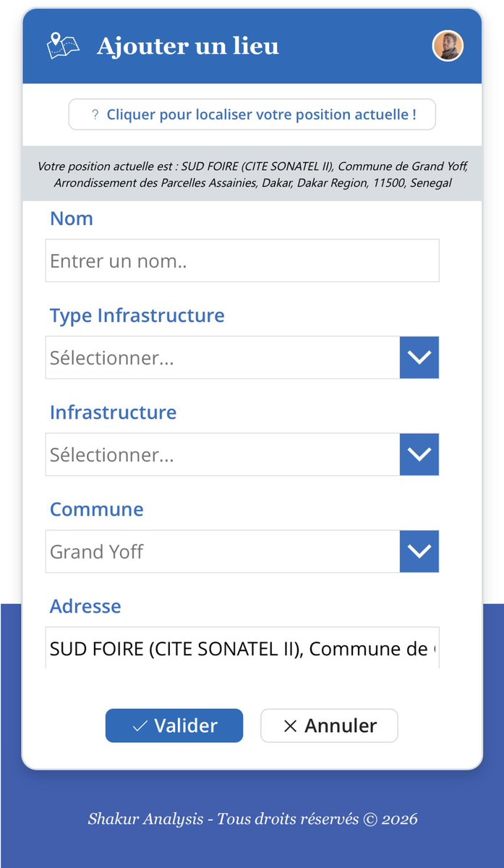Expand the Commune dropdown arrow
This screenshot has height=868, width=504.
pyautogui.click(x=419, y=551)
